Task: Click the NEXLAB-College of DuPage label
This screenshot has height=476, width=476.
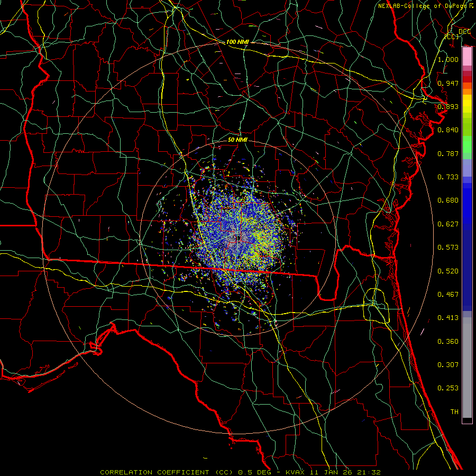Action: pos(426,6)
